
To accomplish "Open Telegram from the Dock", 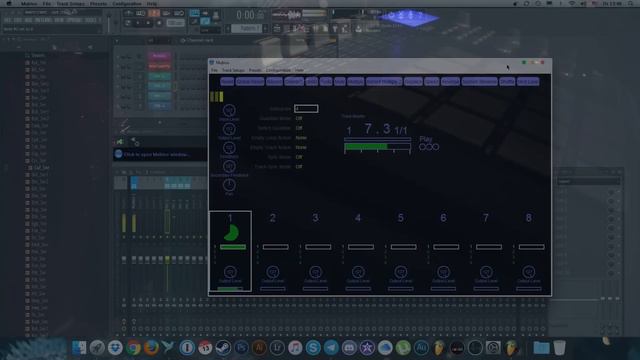I will [331, 348].
